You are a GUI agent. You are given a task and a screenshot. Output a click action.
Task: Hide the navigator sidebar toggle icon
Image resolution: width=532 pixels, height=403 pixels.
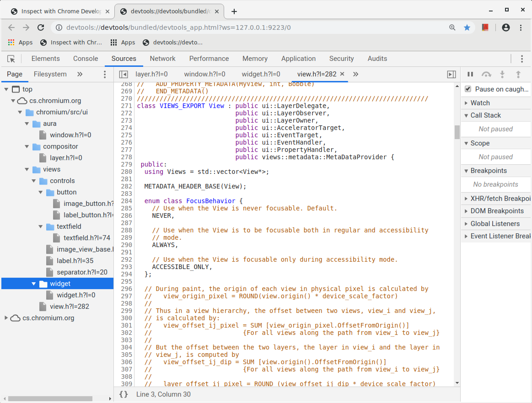[123, 74]
